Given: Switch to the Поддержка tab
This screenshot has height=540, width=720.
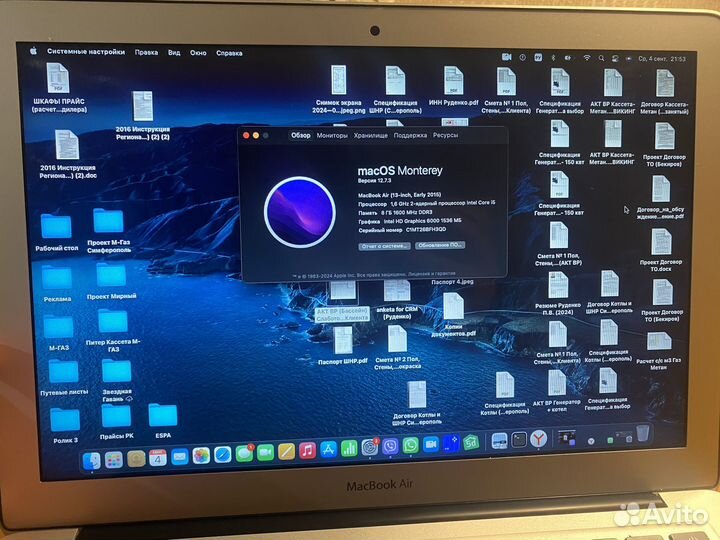Looking at the screenshot, I should click(410, 135).
